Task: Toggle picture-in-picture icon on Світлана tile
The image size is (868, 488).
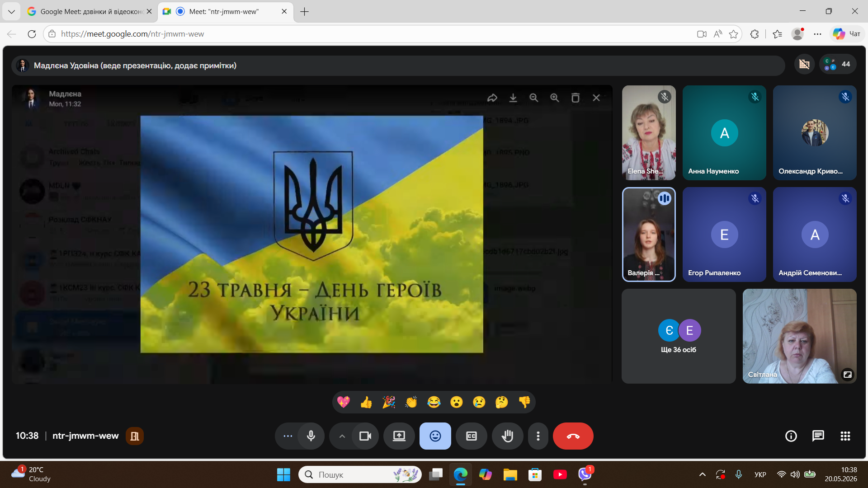Action: point(848,375)
